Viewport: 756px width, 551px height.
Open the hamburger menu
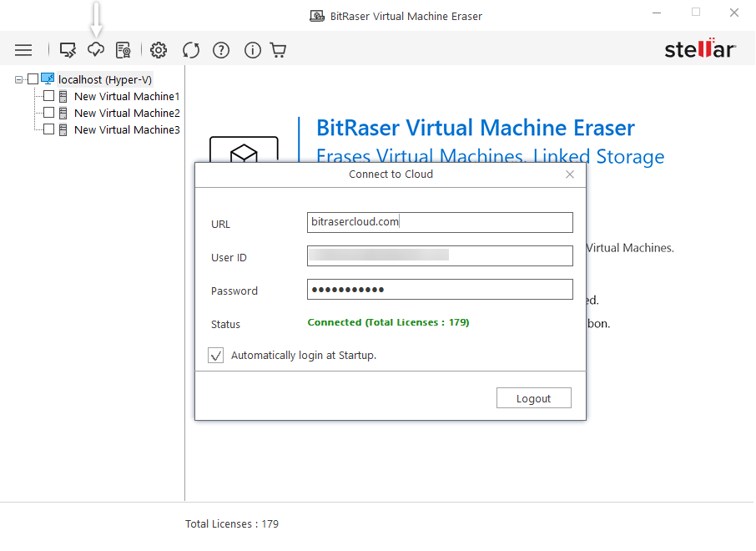(23, 50)
